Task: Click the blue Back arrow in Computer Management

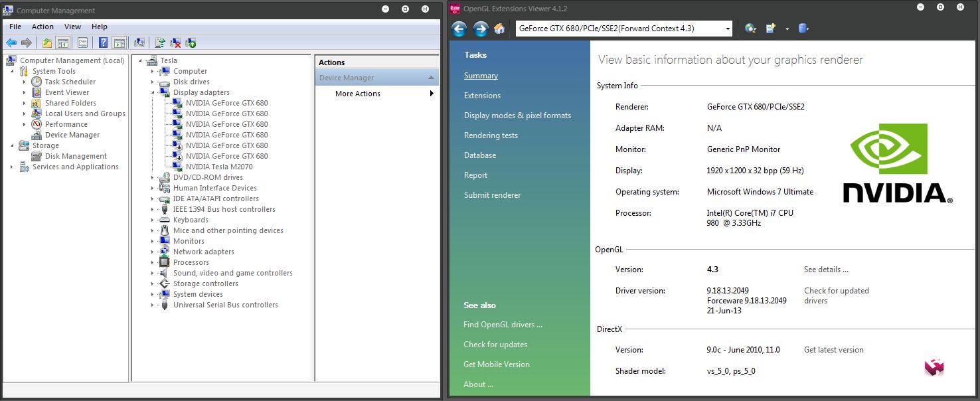Action: point(11,42)
